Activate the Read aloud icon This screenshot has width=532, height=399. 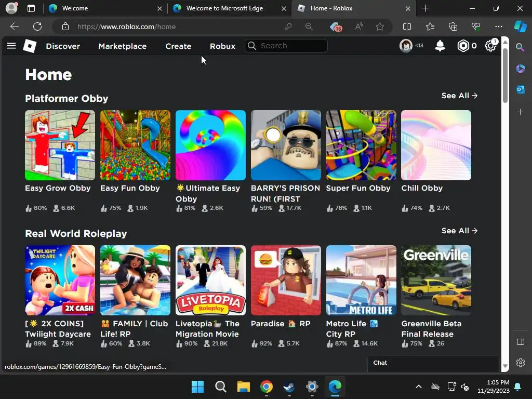tap(359, 26)
